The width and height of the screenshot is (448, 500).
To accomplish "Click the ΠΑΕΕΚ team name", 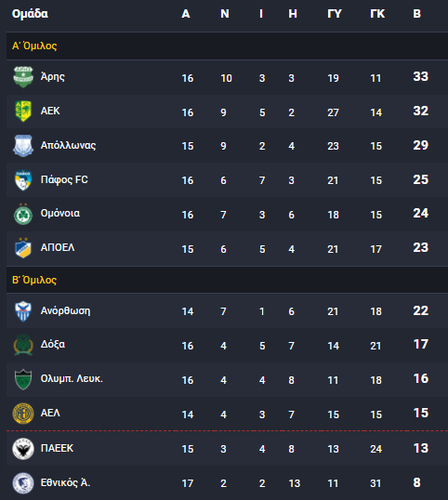I will tap(57, 448).
